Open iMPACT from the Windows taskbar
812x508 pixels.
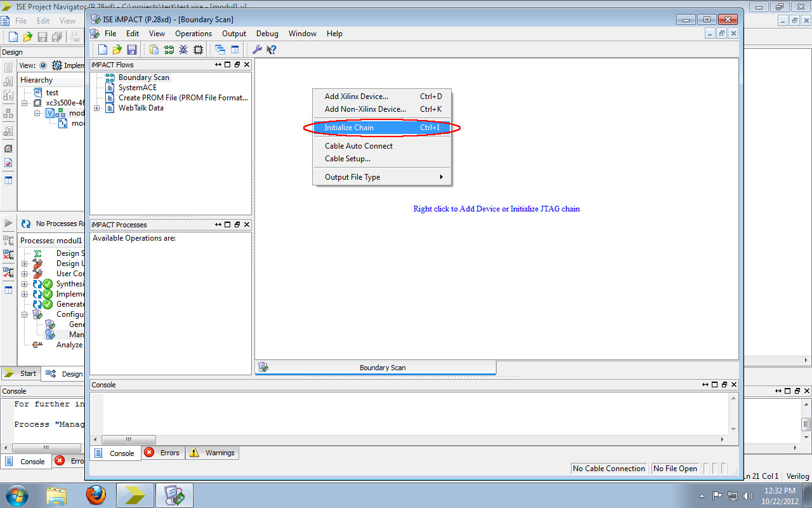pos(174,494)
